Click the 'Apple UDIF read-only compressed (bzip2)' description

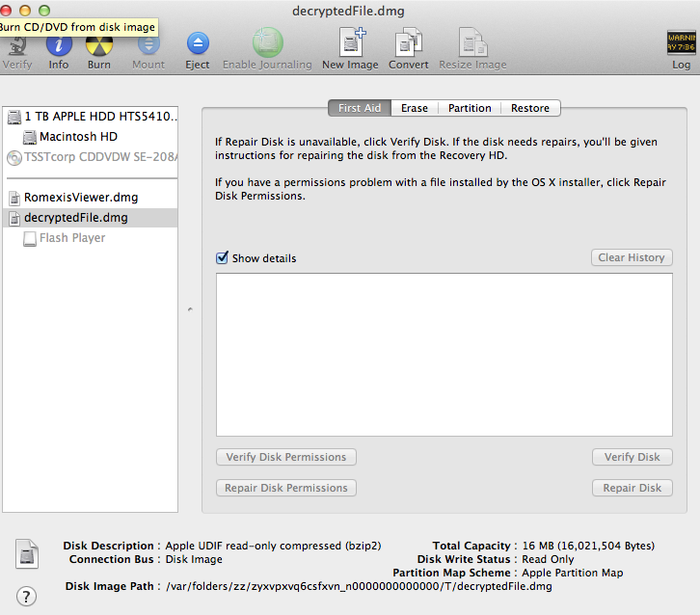(x=273, y=546)
